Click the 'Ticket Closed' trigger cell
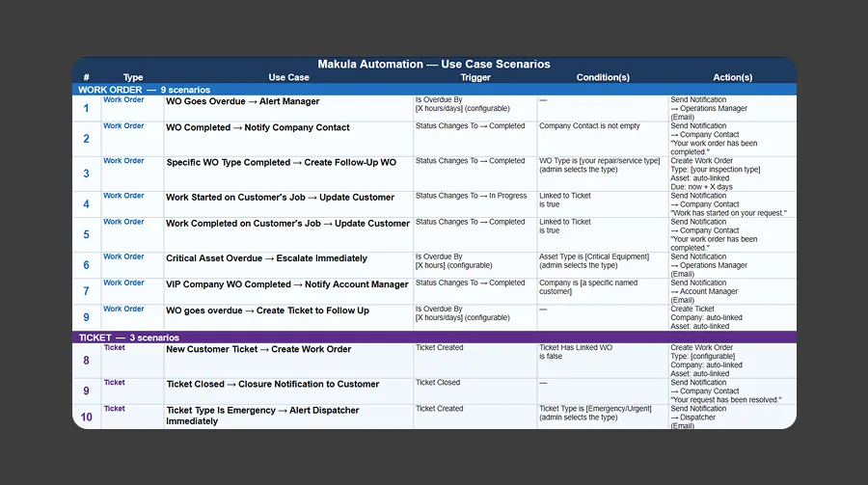Image resolution: width=868 pixels, height=485 pixels. 438,383
